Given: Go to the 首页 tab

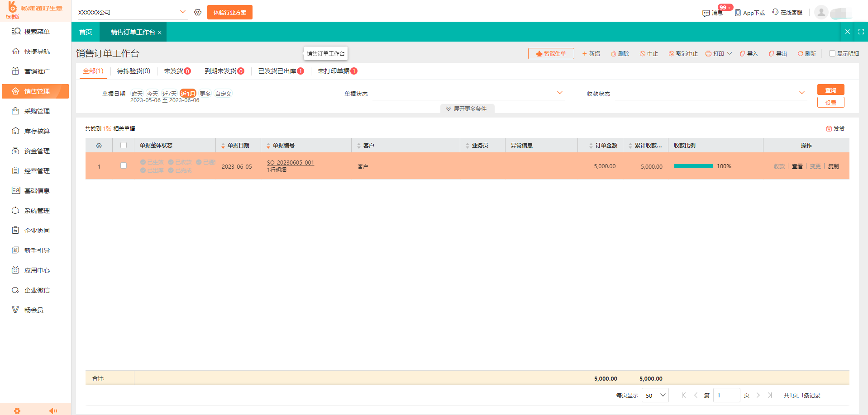Looking at the screenshot, I should pos(86,32).
